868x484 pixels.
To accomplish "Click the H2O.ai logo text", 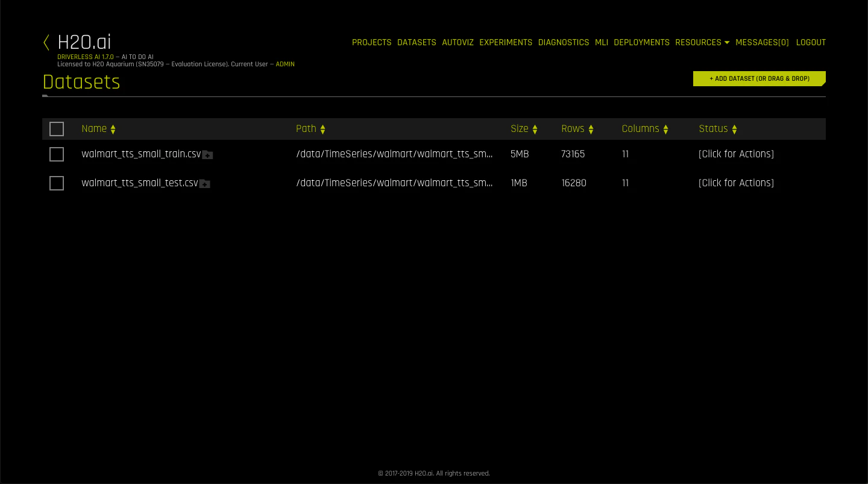I will coord(84,42).
